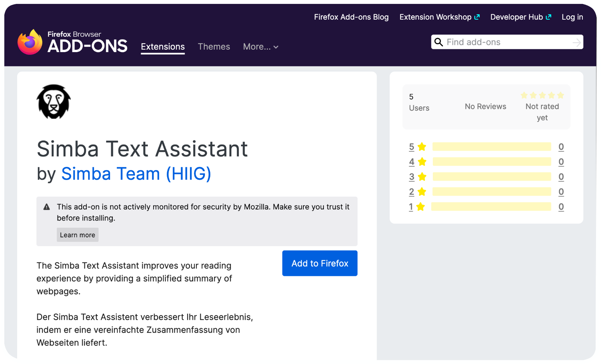The image size is (601, 364).
Task: Expand the More... dropdown menu
Action: click(261, 47)
